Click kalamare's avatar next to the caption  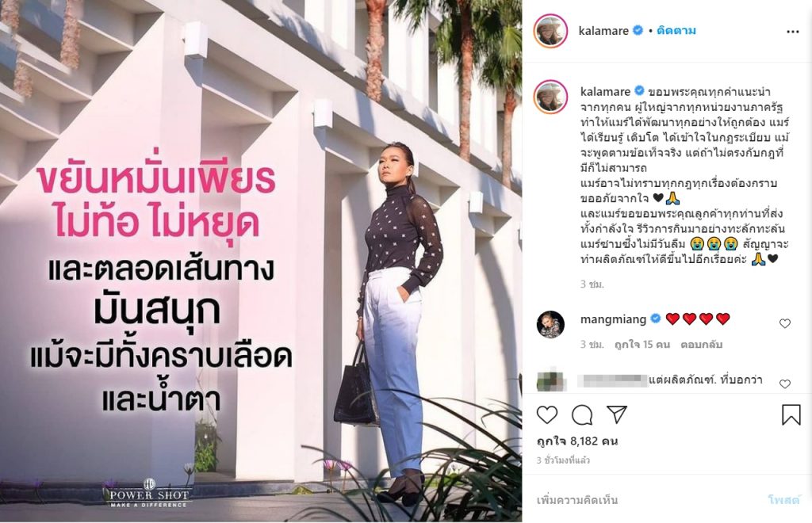pyautogui.click(x=550, y=96)
